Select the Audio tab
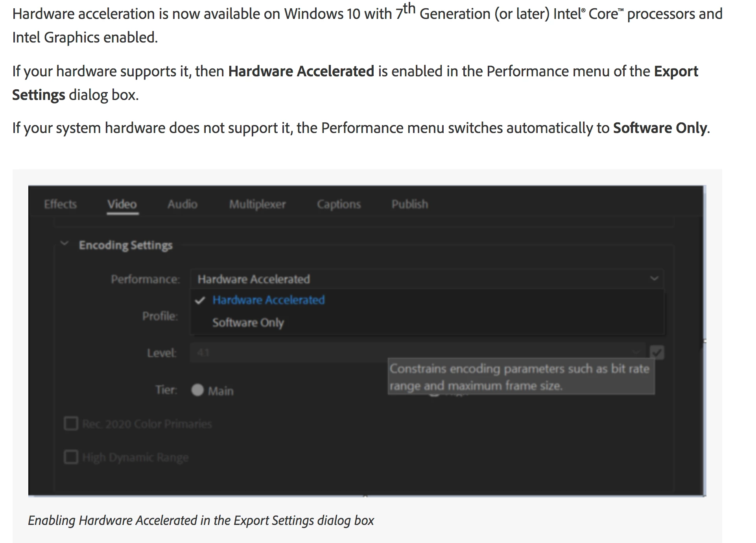 point(182,204)
